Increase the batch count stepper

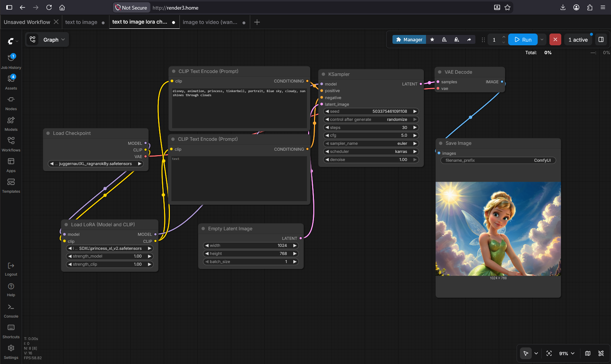pyautogui.click(x=504, y=37)
